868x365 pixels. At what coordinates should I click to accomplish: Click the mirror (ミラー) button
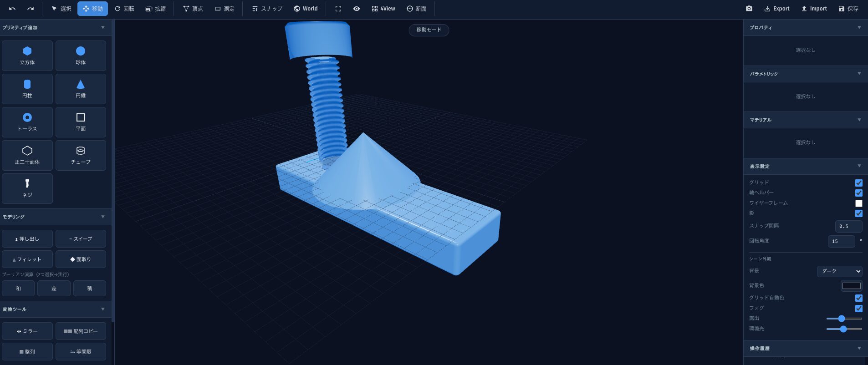point(27,331)
